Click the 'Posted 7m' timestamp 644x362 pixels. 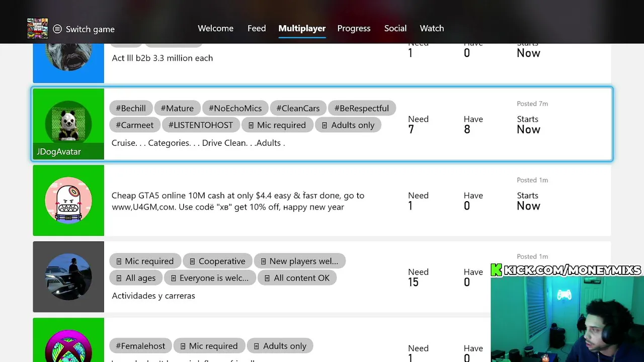(532, 104)
